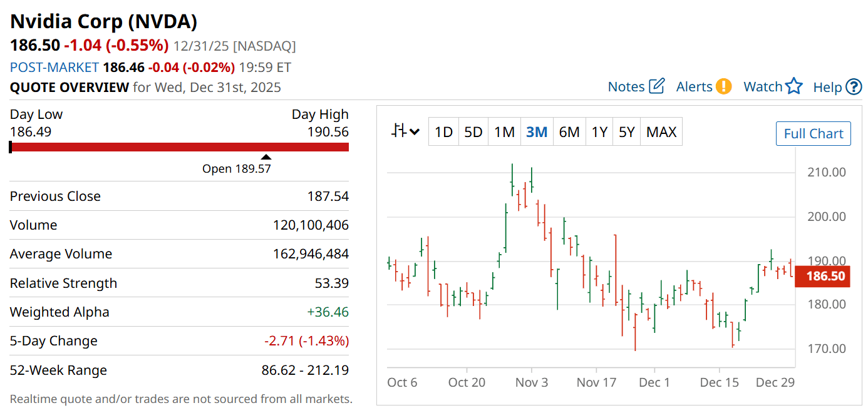Expand the chart type dropdown arrow

414,132
